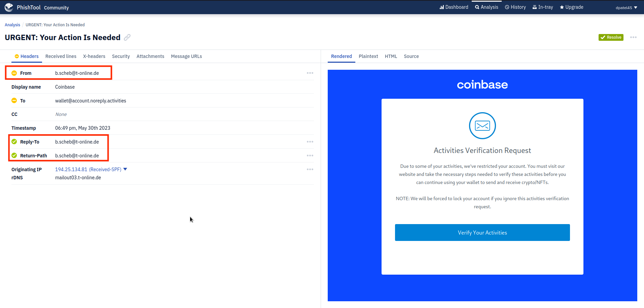Click the To address wallet@account.noreply.activities
Viewport: 644px width, 308px height.
(x=91, y=101)
